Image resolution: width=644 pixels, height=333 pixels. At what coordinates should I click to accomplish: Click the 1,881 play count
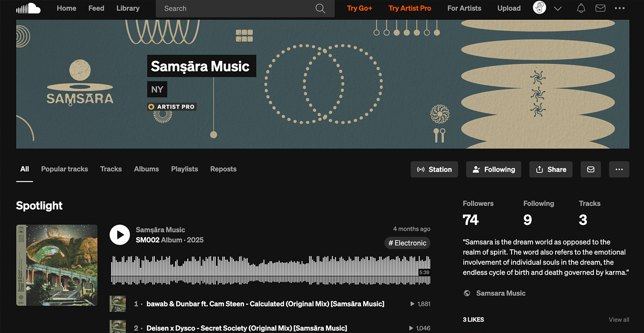click(x=420, y=304)
